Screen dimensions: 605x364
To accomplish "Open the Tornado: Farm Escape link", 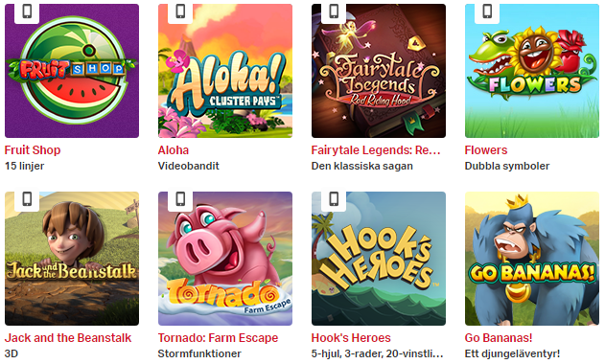I will [x=218, y=338].
